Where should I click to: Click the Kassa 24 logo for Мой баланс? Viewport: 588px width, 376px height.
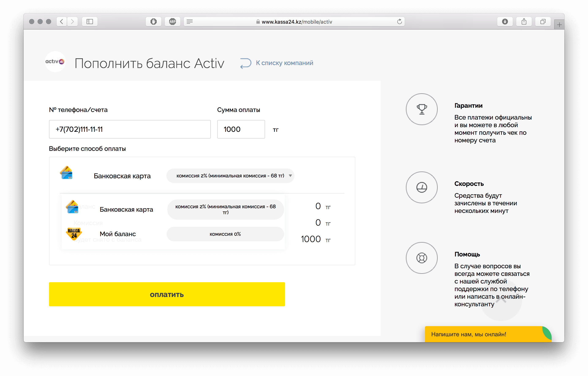pyautogui.click(x=74, y=234)
